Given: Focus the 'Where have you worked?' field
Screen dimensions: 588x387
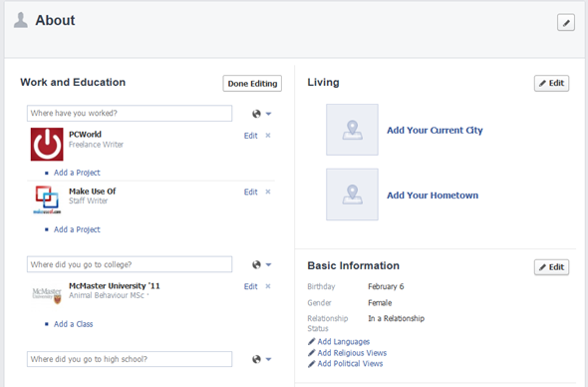Looking at the screenshot, I should [x=130, y=114].
